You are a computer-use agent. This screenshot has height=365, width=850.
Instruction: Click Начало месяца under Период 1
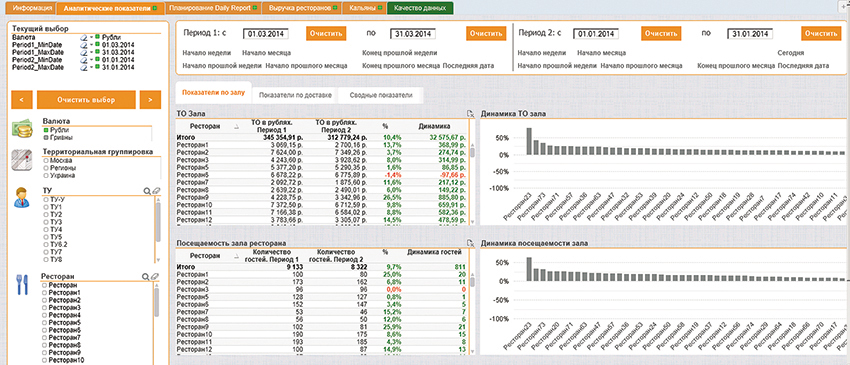(266, 53)
